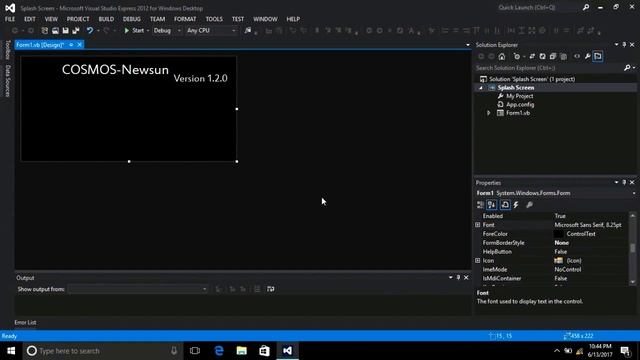This screenshot has height=360, width=640.
Task: Select the Solution 'Splash Screen' node
Action: click(532, 79)
